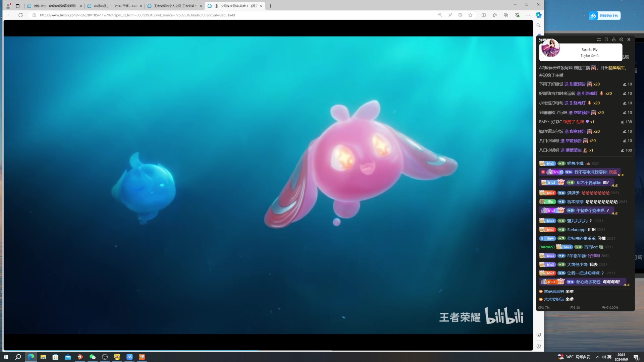
Task: Open tab actions menu button
Action: pyautogui.click(x=17, y=6)
